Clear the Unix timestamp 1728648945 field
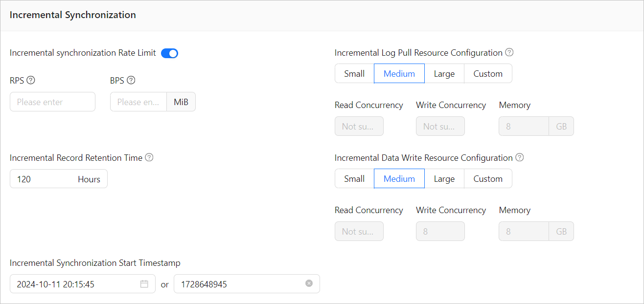Viewport: 644px width, 304px height. point(309,283)
